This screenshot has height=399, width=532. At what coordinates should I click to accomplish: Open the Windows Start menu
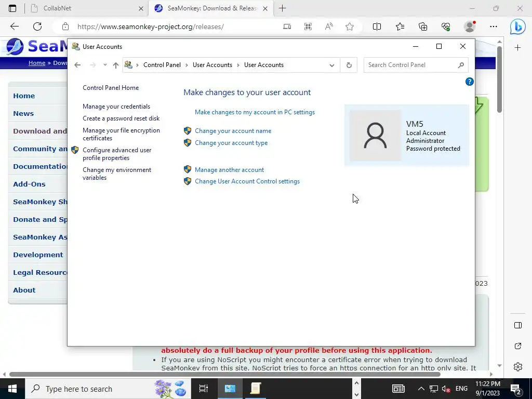pyautogui.click(x=12, y=389)
